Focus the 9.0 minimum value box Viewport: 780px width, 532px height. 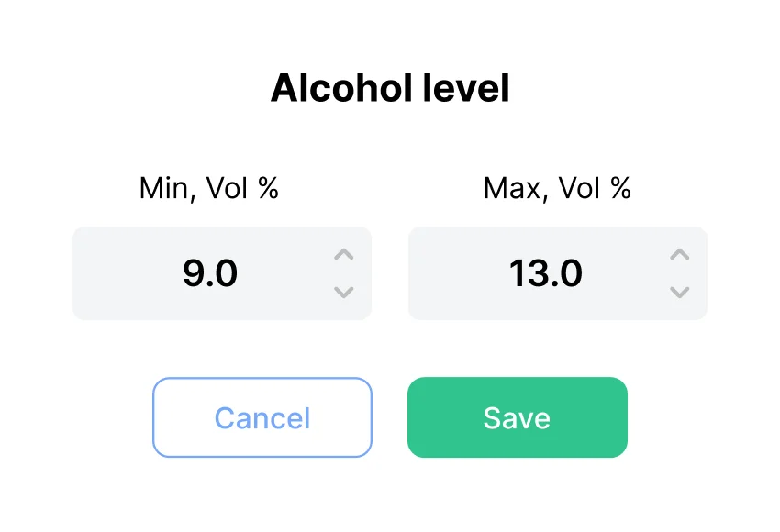[x=210, y=273]
